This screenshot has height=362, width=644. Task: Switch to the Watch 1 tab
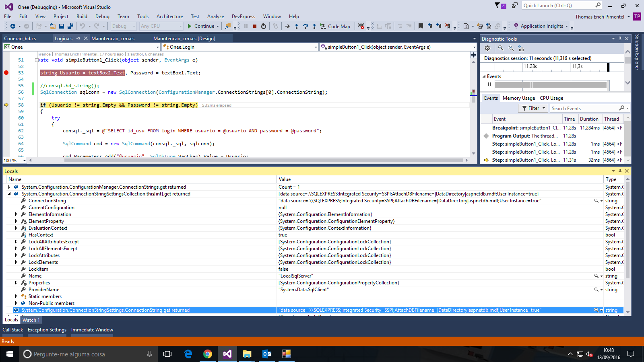pos(31,320)
